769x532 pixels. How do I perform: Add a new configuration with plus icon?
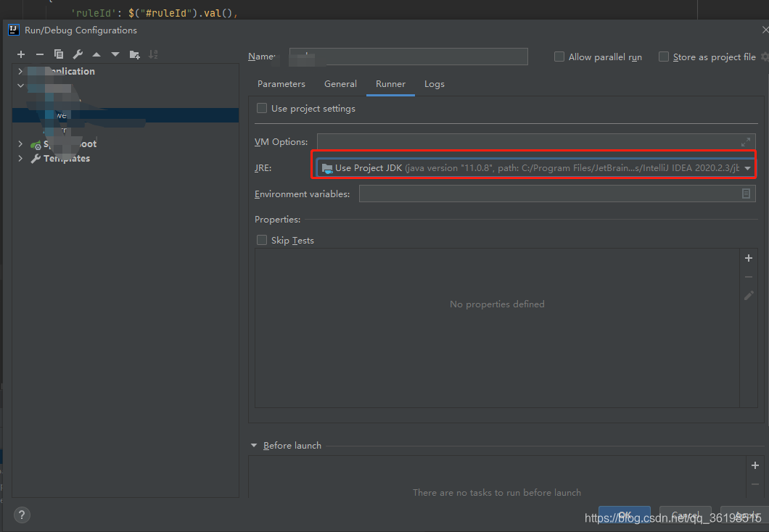pos(20,54)
